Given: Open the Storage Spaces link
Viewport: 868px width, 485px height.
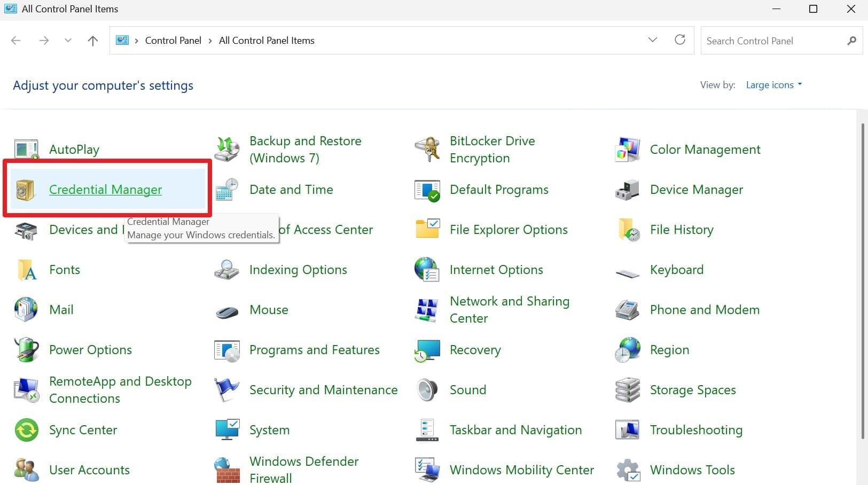Looking at the screenshot, I should [x=693, y=390].
